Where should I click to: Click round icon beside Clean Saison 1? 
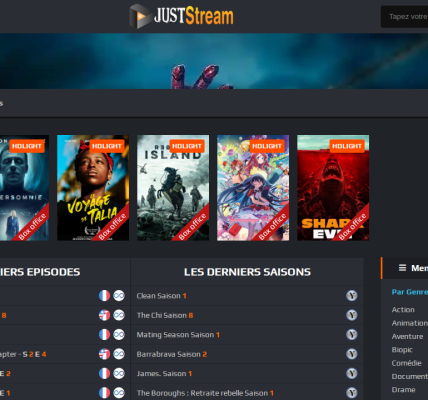(x=352, y=296)
